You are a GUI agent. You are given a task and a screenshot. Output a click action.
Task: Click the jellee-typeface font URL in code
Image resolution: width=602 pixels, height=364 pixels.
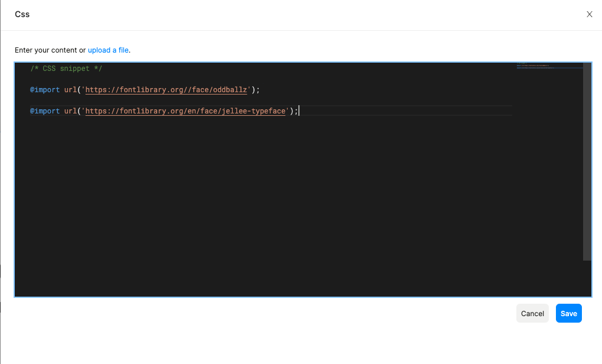186,111
